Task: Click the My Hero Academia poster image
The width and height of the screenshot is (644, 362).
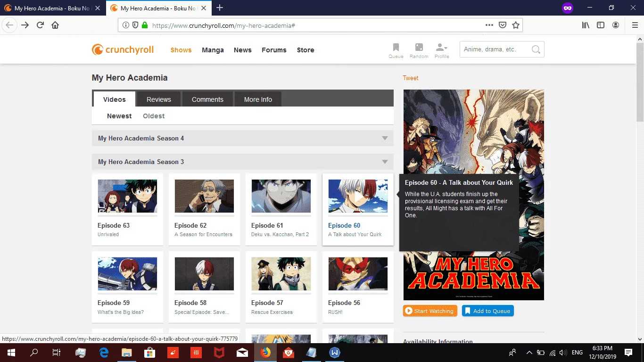Action: point(474,195)
